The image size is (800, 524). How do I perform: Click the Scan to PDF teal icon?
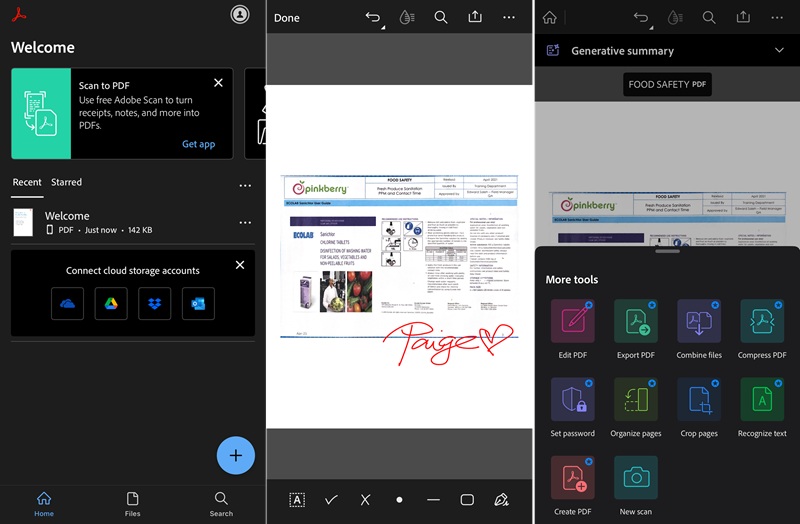pyautogui.click(x=41, y=113)
